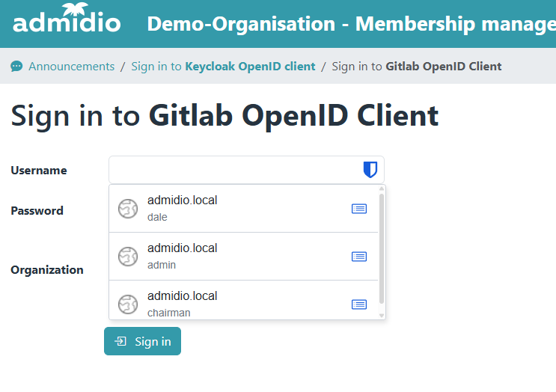Choose the admin autofill entry

224,257
